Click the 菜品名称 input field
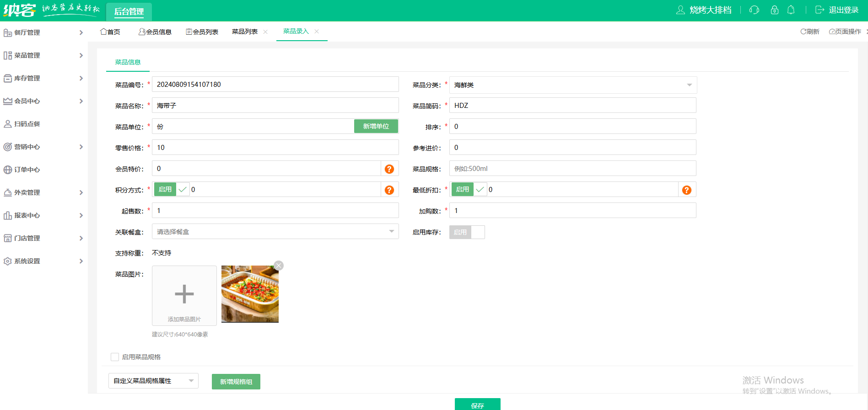Viewport: 868px width, 410px height. (275, 105)
